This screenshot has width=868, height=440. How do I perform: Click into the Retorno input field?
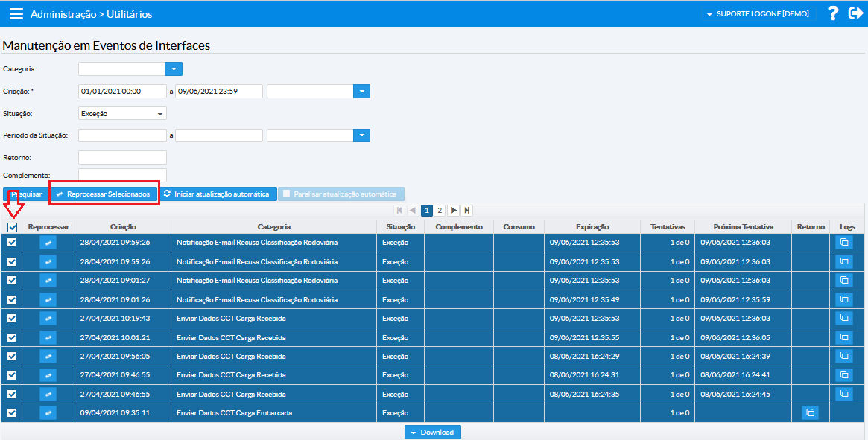point(122,158)
